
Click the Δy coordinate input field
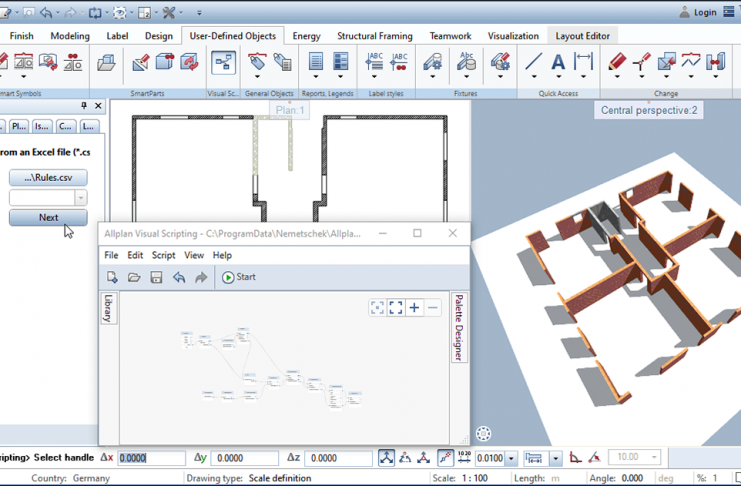(245, 458)
